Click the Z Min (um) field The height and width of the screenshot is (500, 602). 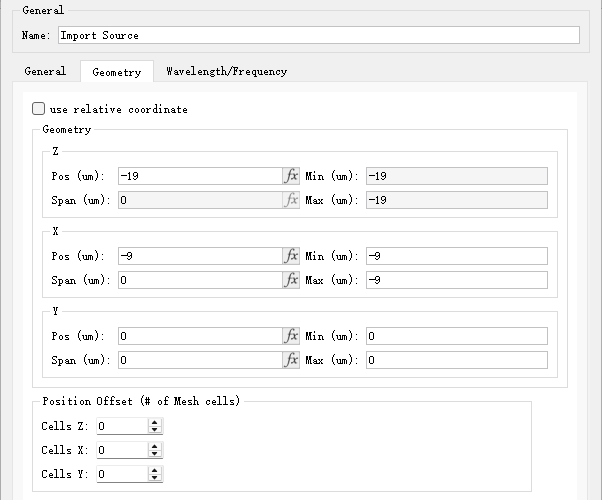[457, 176]
